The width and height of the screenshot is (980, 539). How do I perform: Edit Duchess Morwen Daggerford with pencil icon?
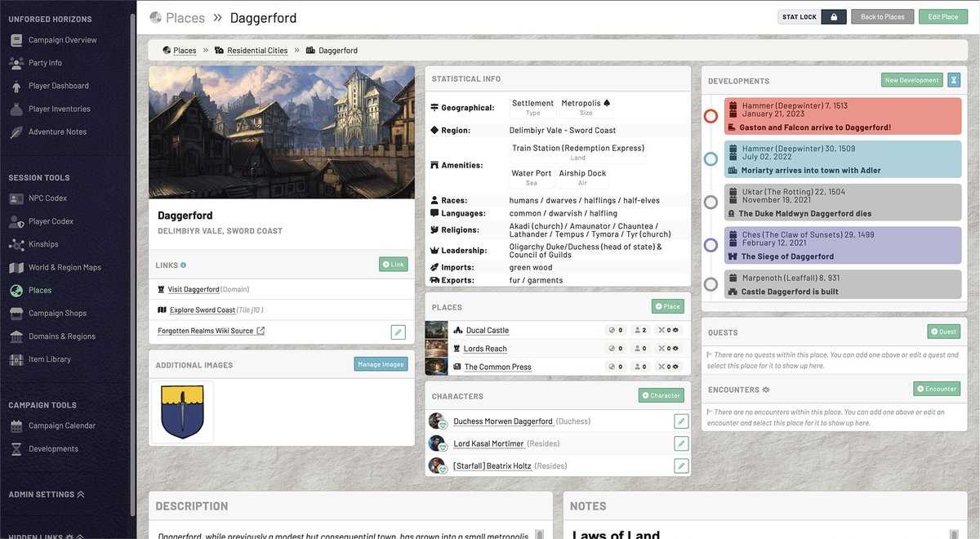coord(681,421)
